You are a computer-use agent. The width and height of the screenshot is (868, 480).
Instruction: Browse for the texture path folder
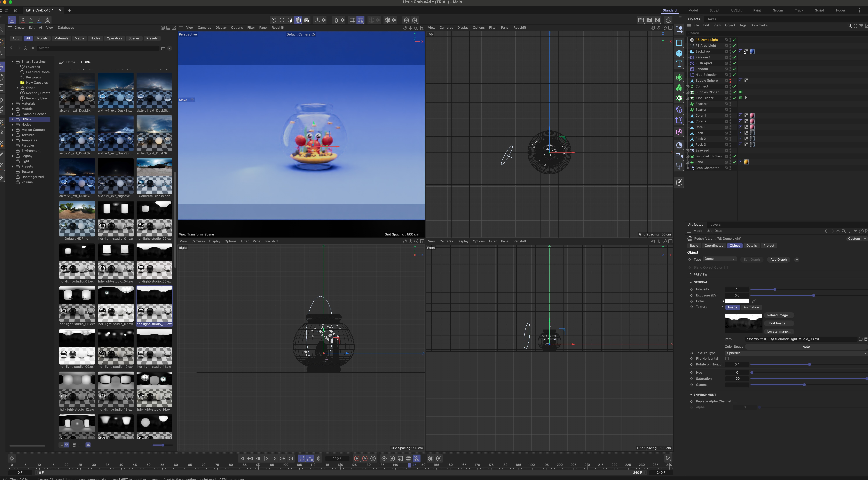[x=861, y=339]
